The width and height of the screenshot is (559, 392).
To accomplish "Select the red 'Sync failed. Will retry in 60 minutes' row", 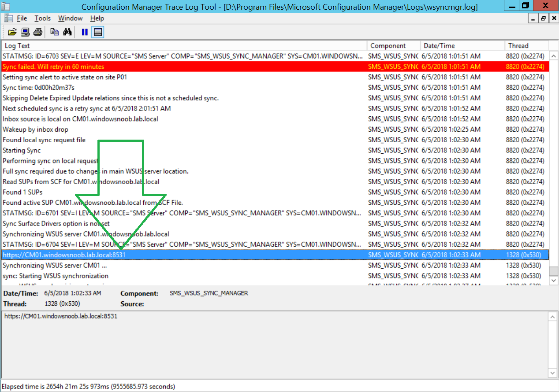I will (x=275, y=67).
